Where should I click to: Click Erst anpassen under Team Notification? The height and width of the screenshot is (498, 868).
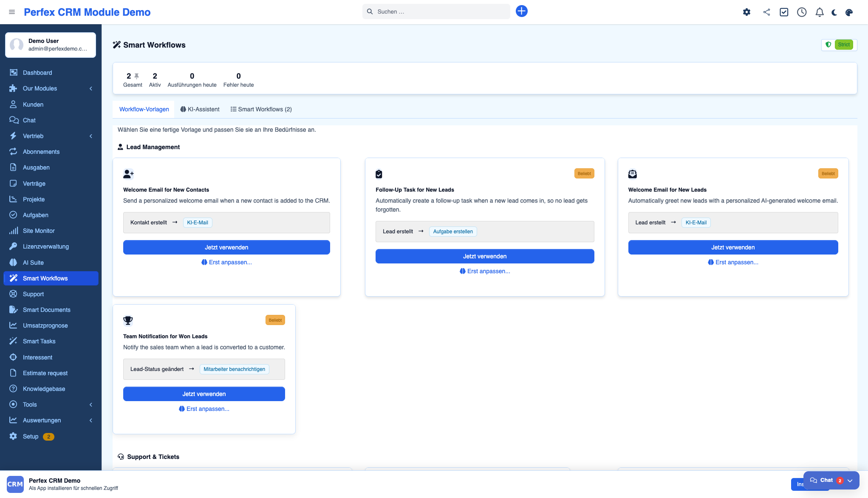pos(204,409)
